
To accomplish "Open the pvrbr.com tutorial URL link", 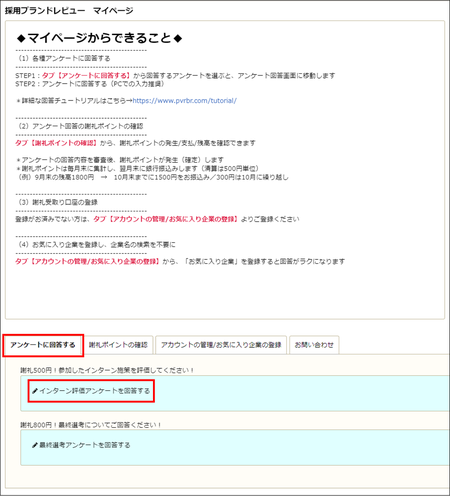I will 185,101.
